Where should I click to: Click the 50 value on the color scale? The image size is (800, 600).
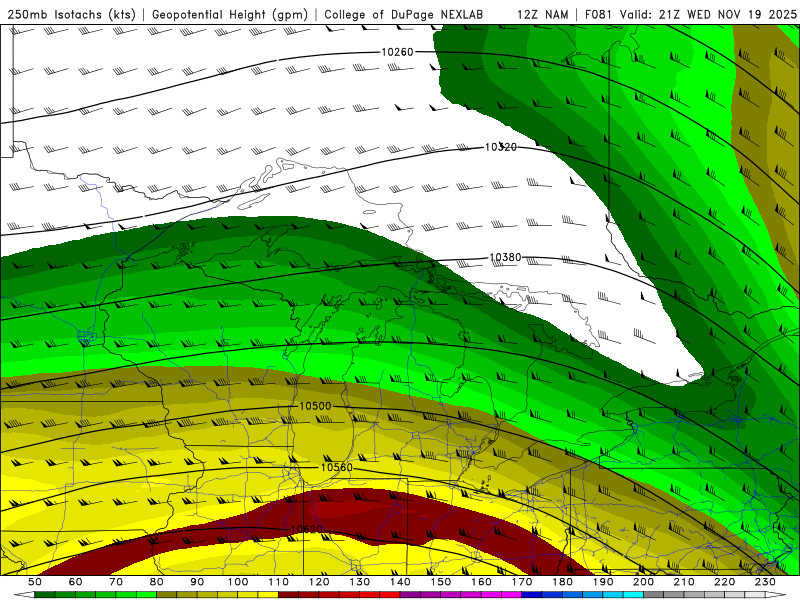tap(35, 582)
